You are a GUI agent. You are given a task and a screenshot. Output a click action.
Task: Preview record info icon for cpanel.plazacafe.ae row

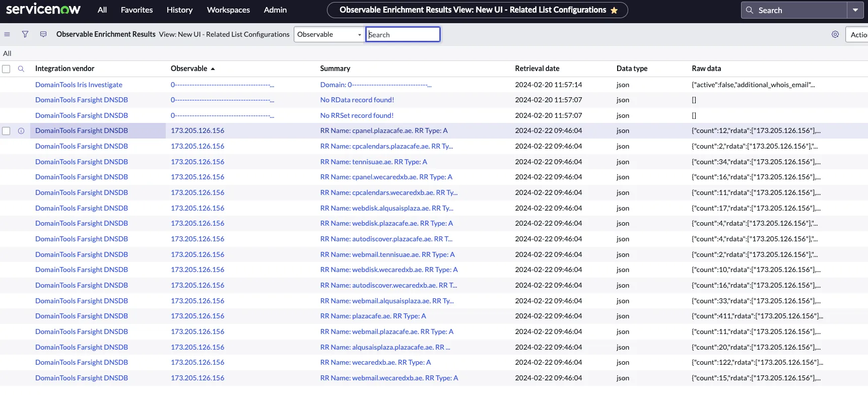tap(21, 131)
